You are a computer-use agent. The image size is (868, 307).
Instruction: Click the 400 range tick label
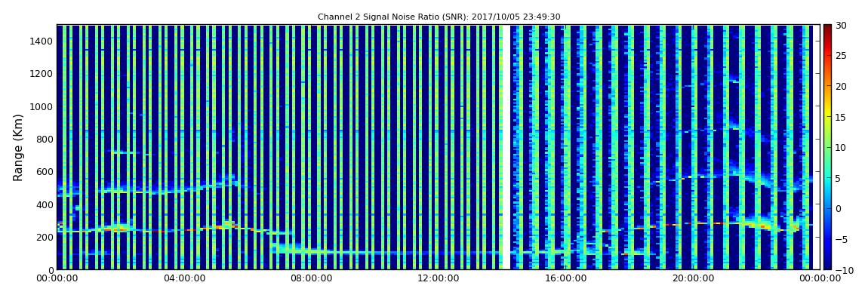pyautogui.click(x=45, y=204)
